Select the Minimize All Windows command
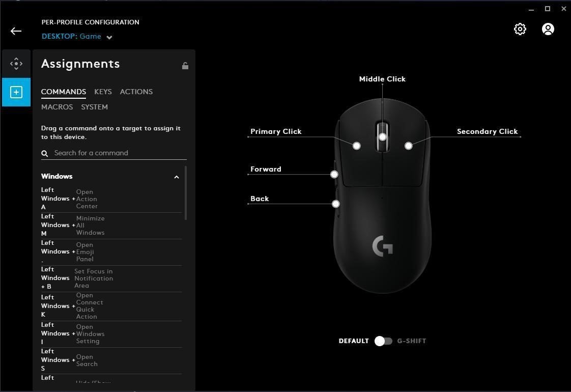The image size is (571, 392). point(111,226)
